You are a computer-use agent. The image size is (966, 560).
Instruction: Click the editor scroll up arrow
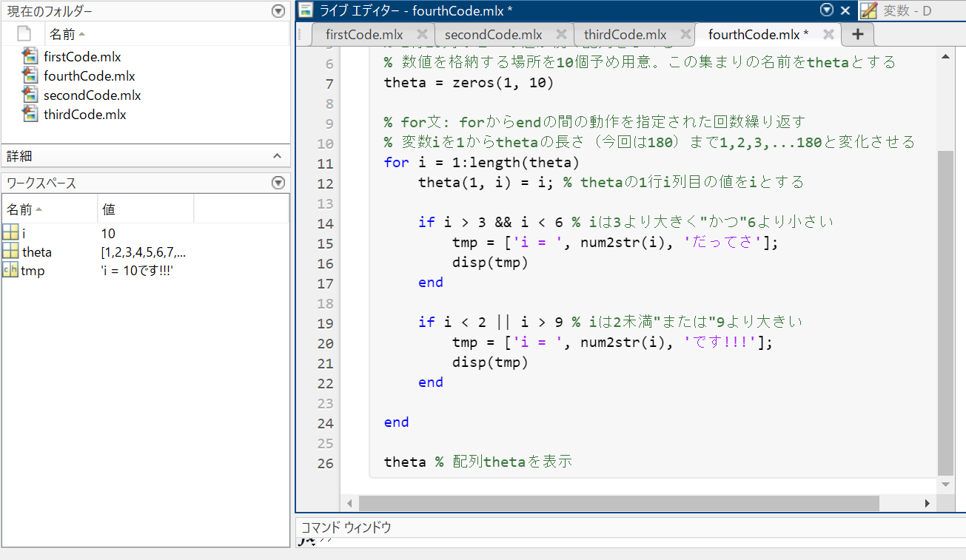tap(945, 56)
